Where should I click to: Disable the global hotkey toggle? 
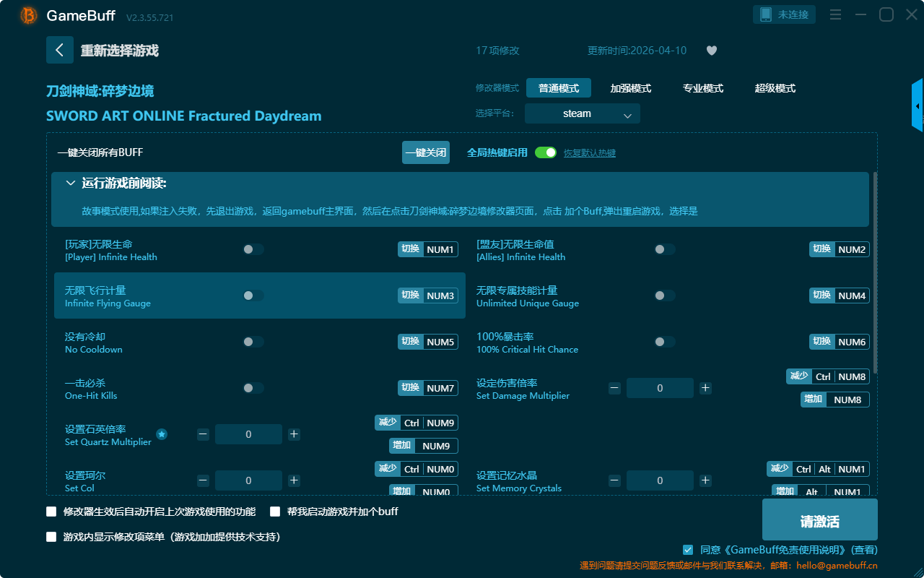point(546,152)
